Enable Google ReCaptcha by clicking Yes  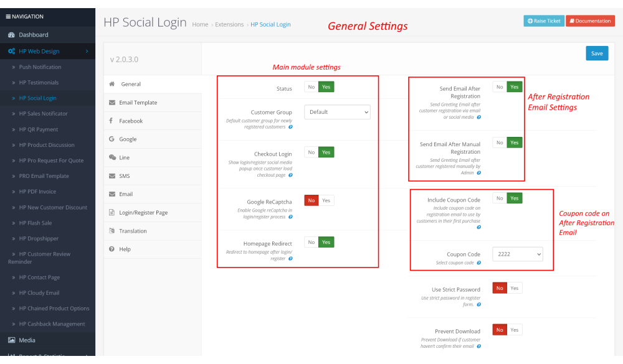coord(326,200)
